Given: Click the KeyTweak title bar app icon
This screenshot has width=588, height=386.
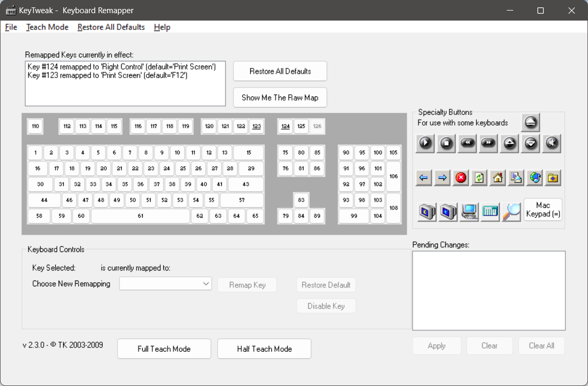Looking at the screenshot, I should [x=11, y=10].
